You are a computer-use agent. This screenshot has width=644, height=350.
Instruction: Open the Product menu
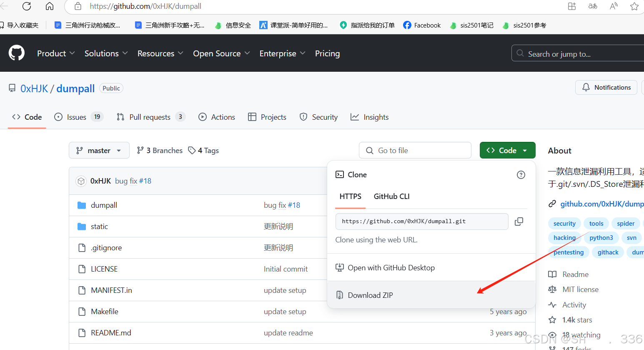click(x=56, y=53)
